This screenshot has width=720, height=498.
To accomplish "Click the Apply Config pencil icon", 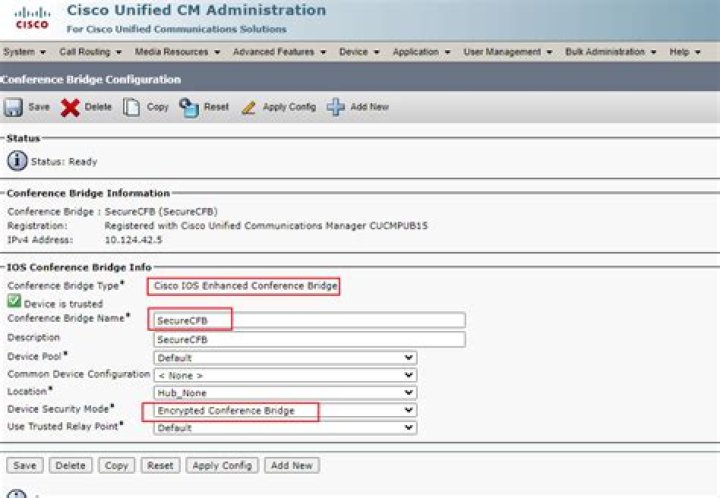I will coord(249,107).
